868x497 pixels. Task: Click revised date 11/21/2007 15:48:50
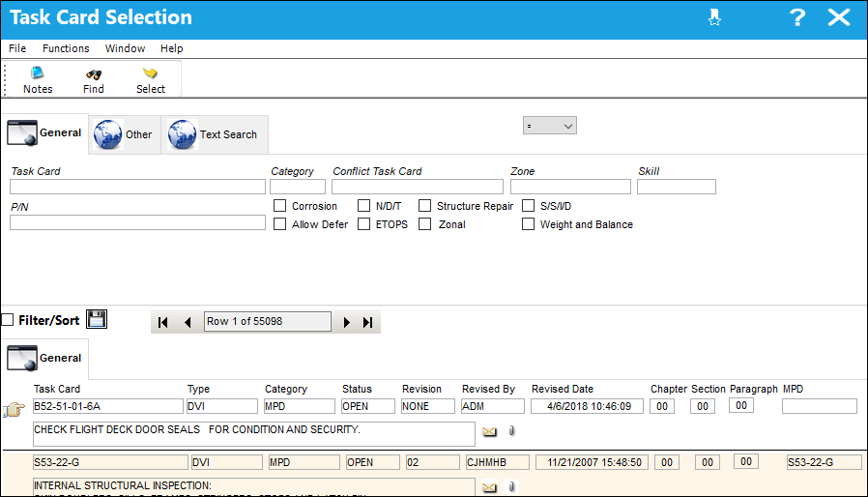(x=593, y=462)
